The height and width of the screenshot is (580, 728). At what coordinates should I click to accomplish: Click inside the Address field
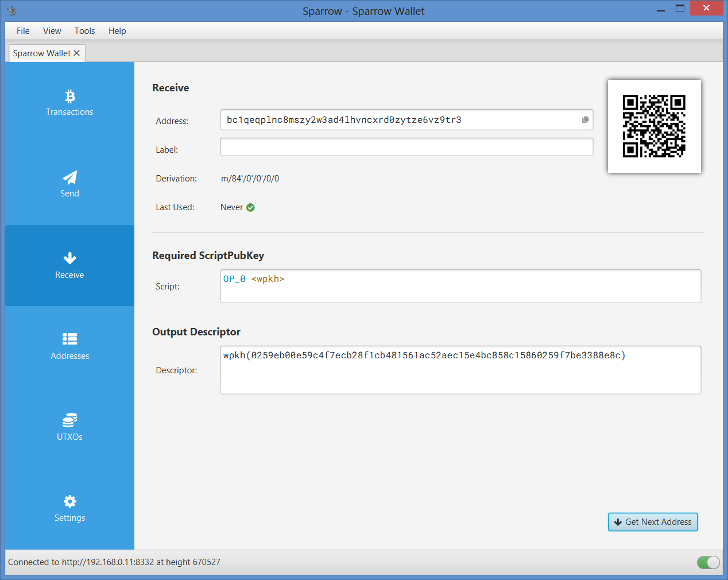click(x=406, y=120)
